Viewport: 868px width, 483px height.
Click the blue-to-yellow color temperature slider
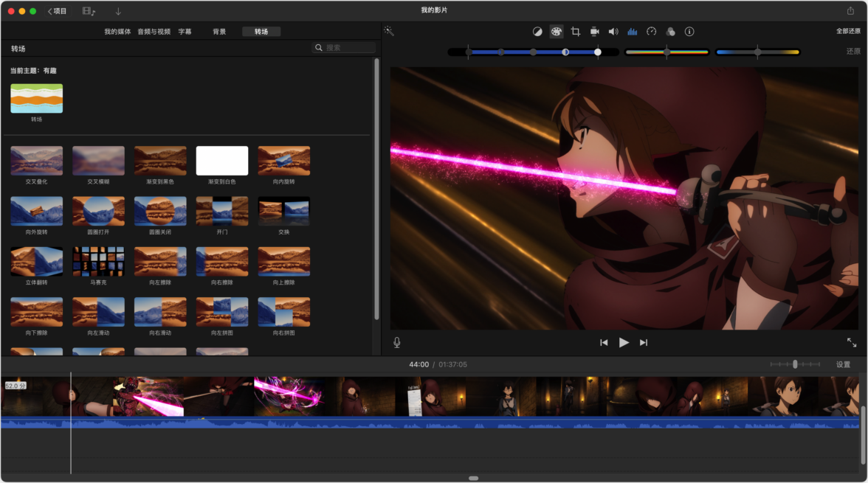[758, 52]
